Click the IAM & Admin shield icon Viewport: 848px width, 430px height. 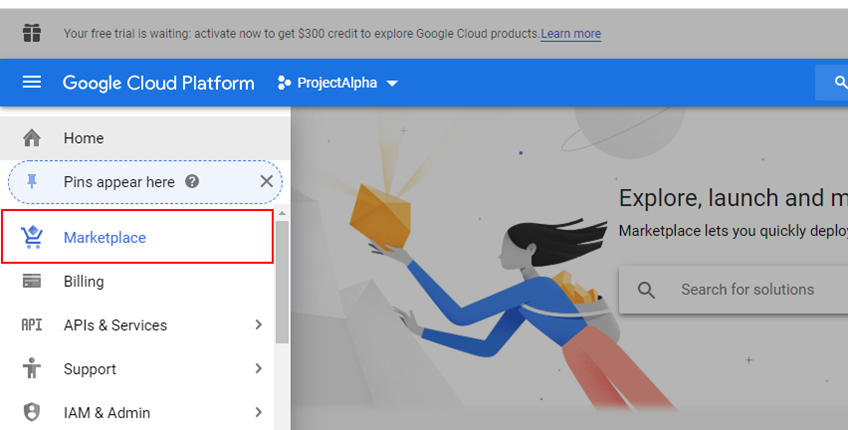coord(32,412)
